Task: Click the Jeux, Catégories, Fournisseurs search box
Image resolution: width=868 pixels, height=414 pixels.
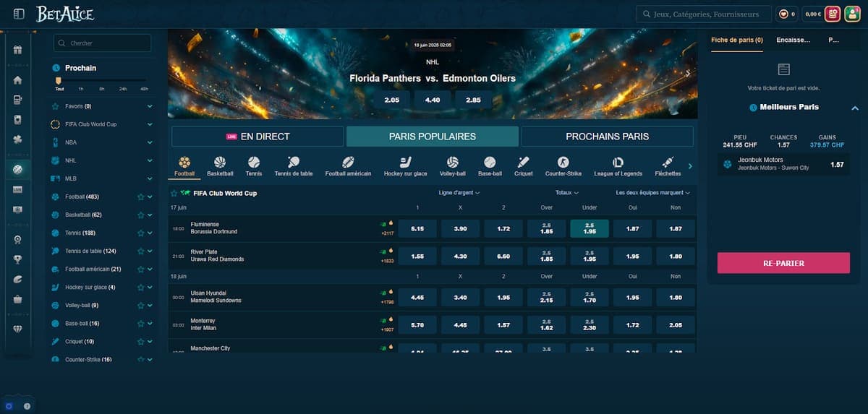Action: 703,14
